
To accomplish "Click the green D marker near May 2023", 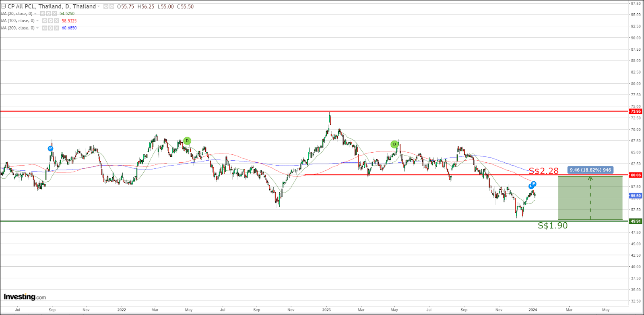I will click(x=394, y=144).
